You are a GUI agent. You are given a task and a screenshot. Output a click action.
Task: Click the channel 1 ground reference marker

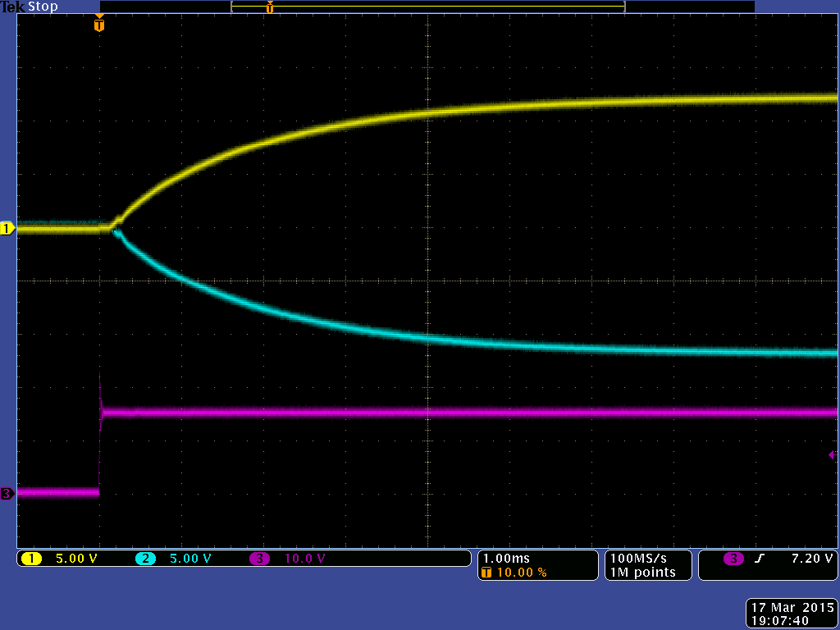pos(7,229)
